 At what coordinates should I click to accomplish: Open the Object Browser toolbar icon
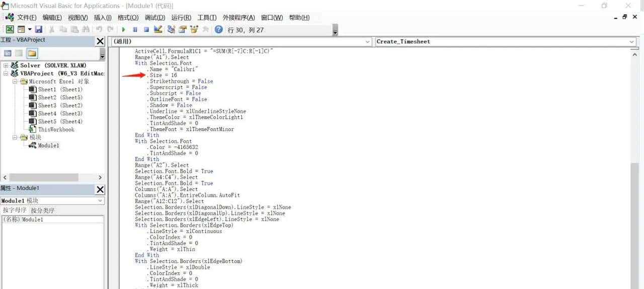click(194, 30)
